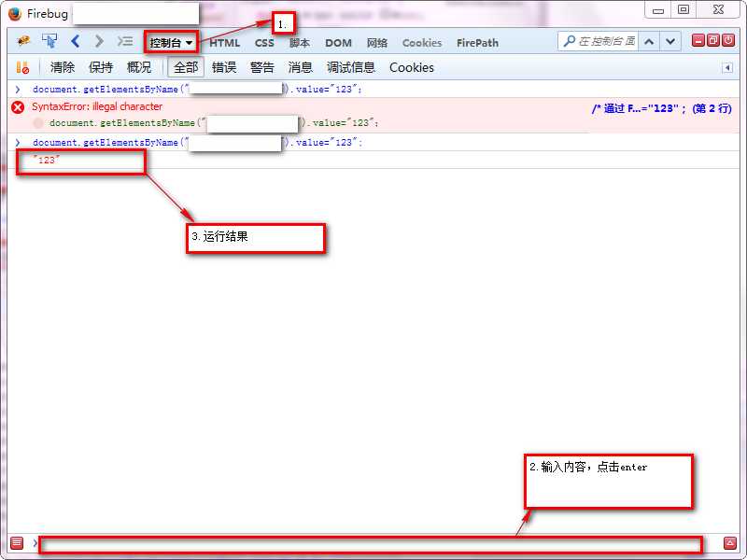Switch to the HTML tab
This screenshot has height=560, width=747.
[224, 43]
